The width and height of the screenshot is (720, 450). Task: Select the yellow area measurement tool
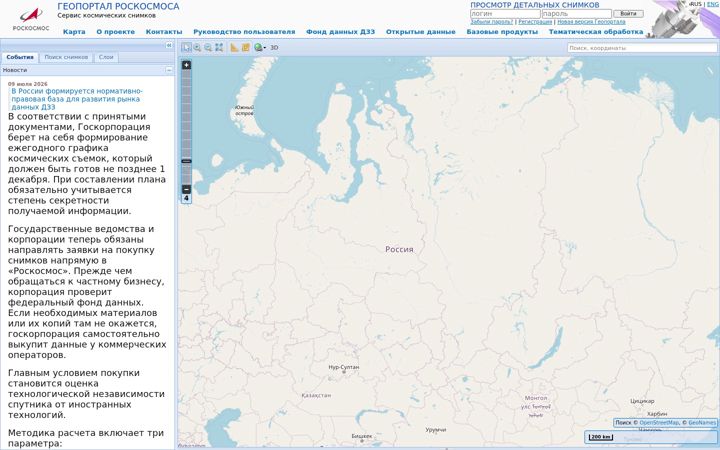[x=246, y=47]
